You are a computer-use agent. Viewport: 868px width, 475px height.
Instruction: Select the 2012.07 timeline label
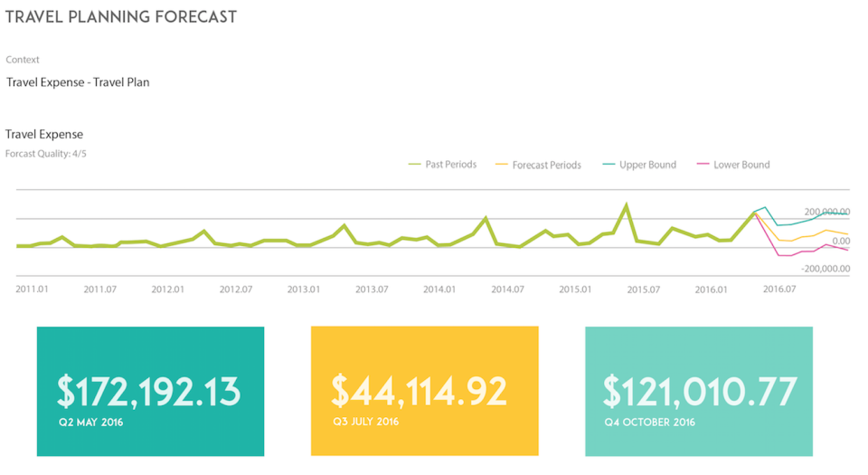click(235, 290)
